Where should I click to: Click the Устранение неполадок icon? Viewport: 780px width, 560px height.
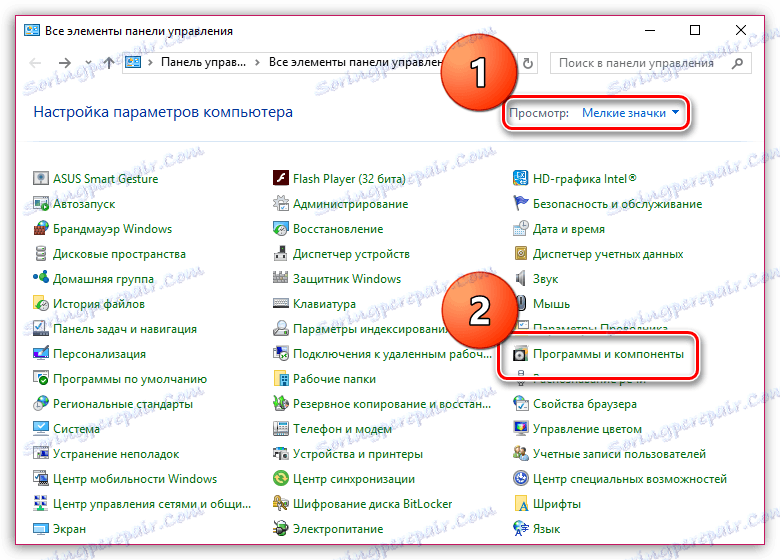pos(41,453)
